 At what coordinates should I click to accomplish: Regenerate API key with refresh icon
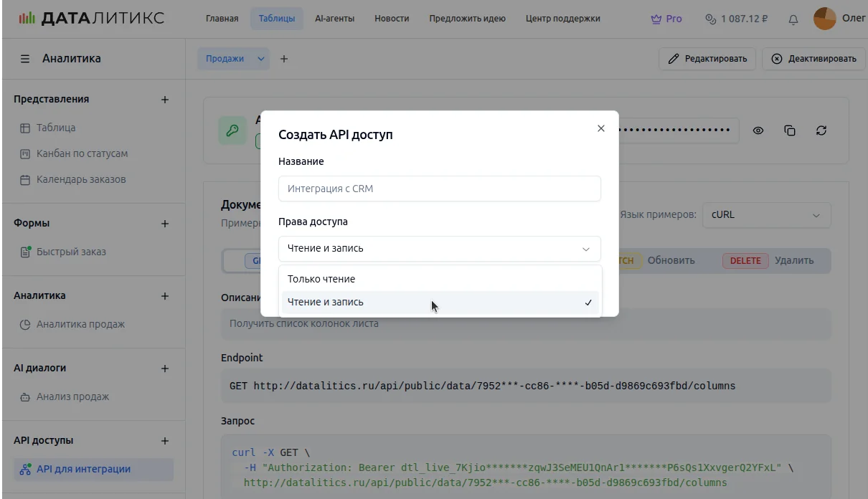click(821, 130)
